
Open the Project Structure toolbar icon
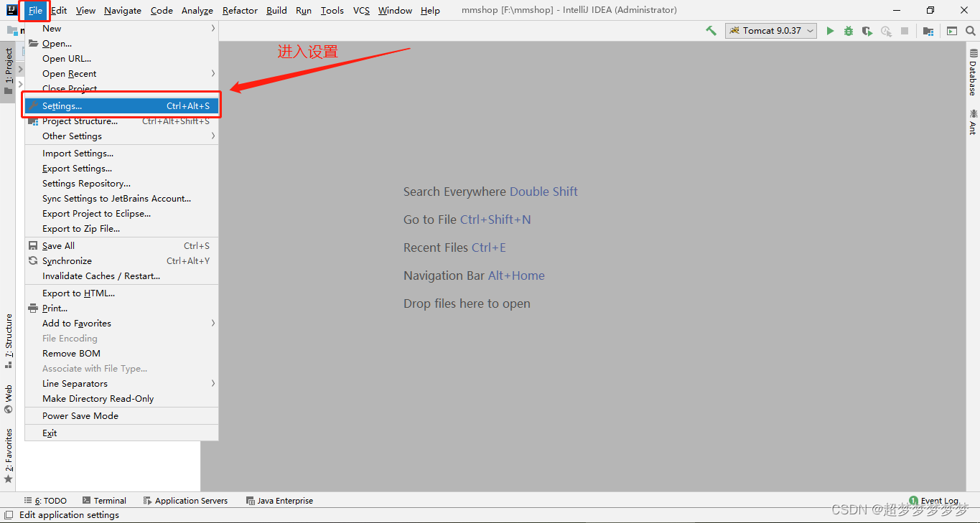tap(928, 31)
